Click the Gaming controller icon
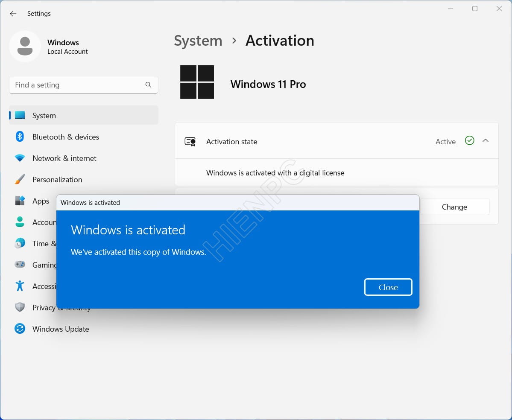 tap(20, 264)
